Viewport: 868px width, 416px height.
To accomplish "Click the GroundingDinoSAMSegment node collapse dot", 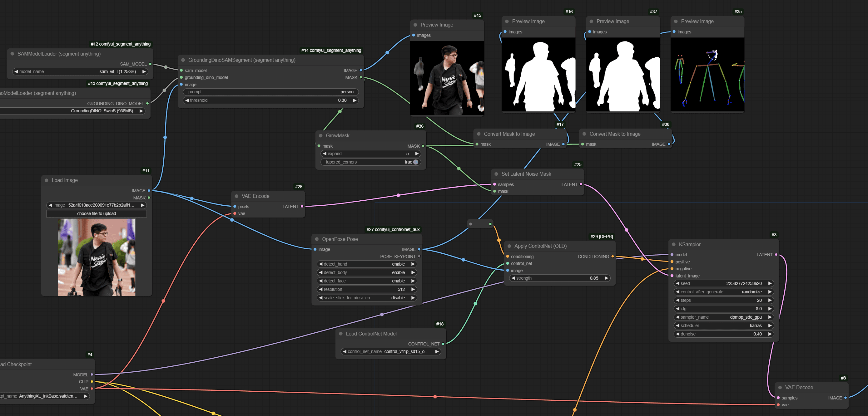I will click(x=183, y=60).
